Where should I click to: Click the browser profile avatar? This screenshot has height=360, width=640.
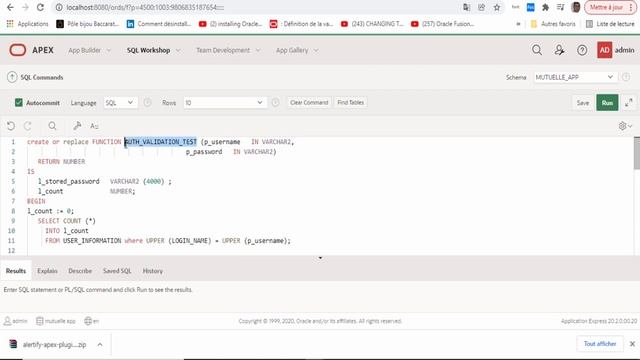[x=576, y=7]
